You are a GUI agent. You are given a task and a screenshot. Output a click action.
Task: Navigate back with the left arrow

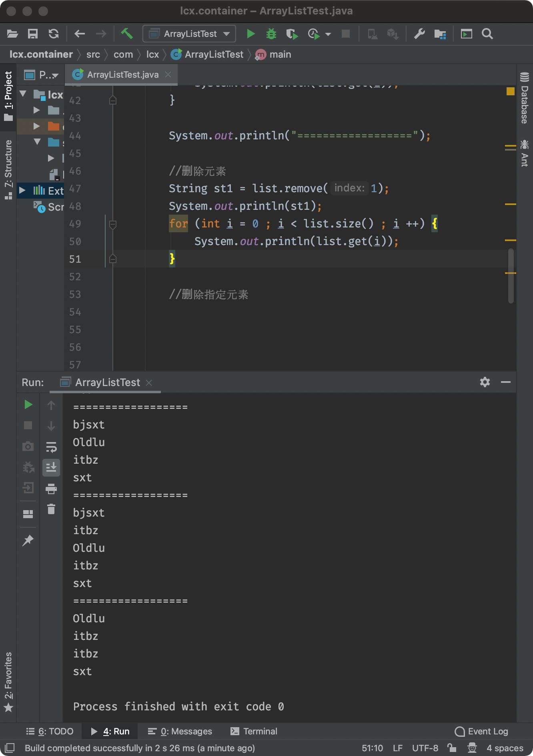[x=80, y=34]
